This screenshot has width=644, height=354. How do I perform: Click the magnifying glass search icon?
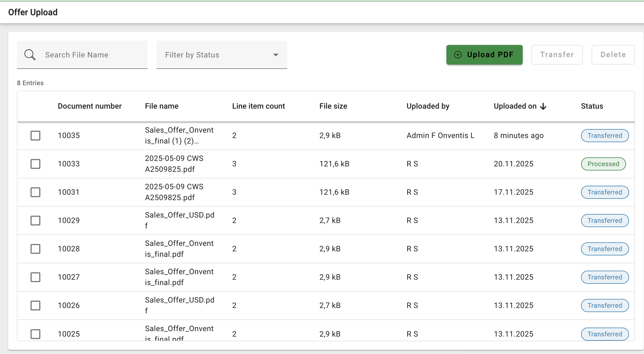coord(30,55)
